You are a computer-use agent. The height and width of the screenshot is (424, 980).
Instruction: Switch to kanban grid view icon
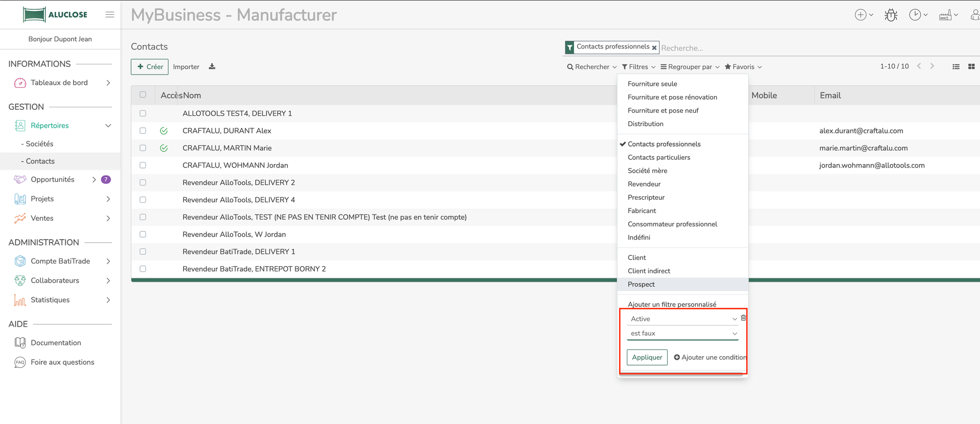[x=971, y=67]
